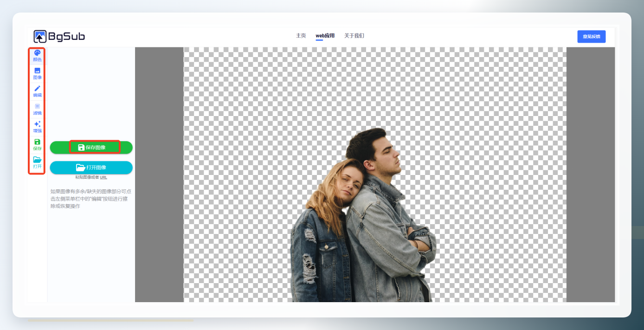Click the cyan 打开图像 button
Image resolution: width=644 pixels, height=330 pixels.
pos(91,168)
